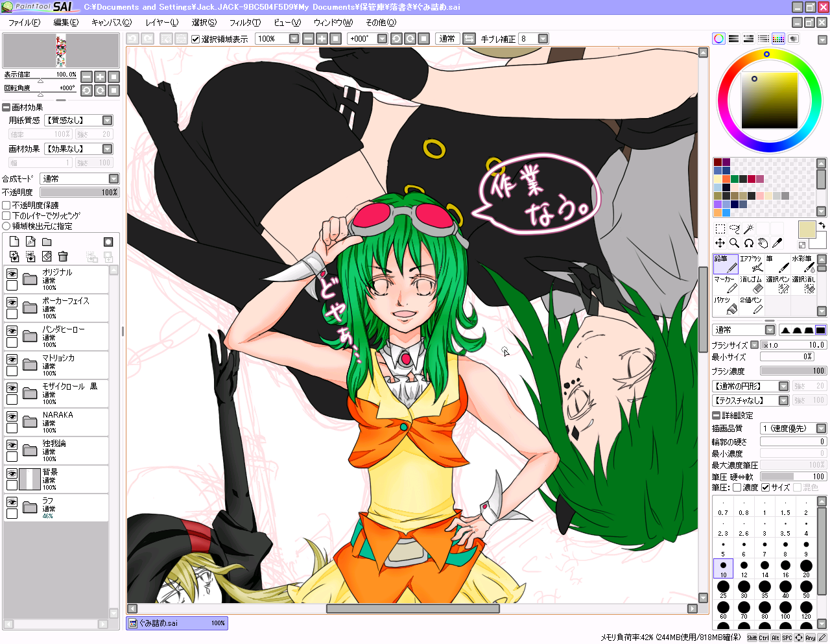
Task: Adjust the ブラシ濃度 density slider
Action: pyautogui.click(x=793, y=371)
